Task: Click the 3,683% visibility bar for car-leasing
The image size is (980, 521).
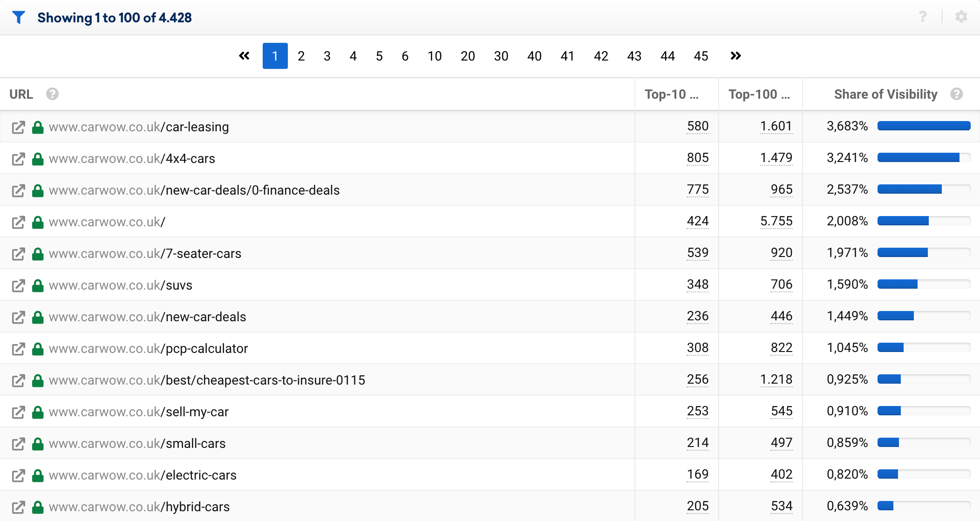Action: tap(924, 126)
